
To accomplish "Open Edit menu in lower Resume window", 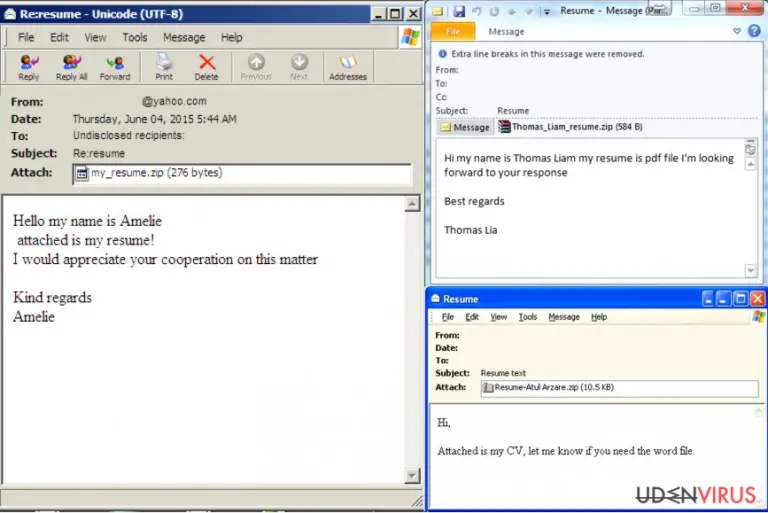I will pyautogui.click(x=472, y=317).
